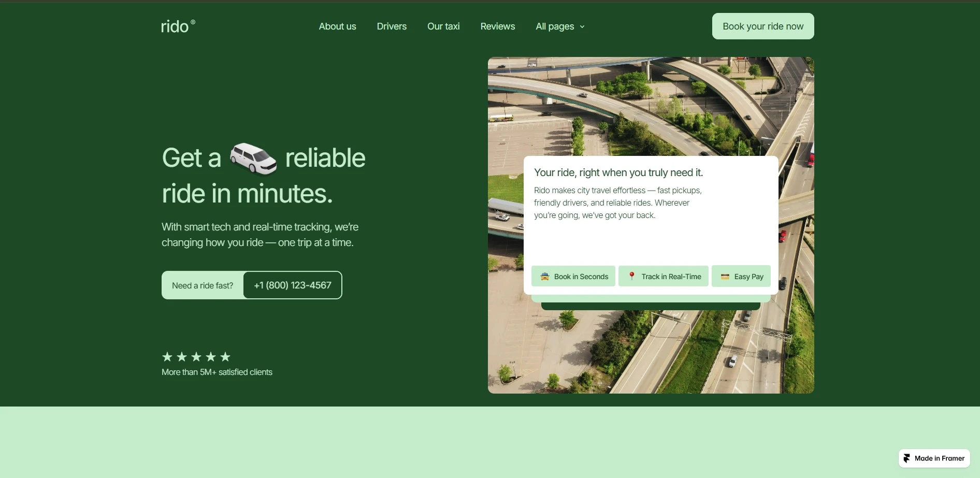Go to the Reviews section
The height and width of the screenshot is (478, 980).
497,26
